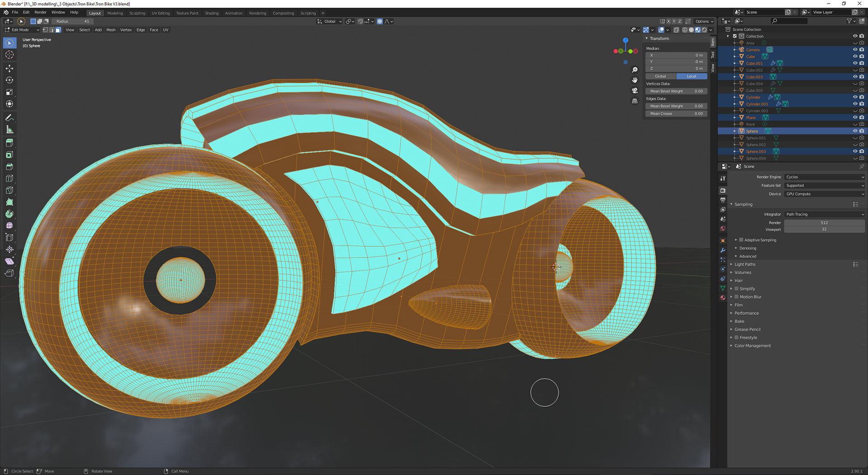
Task: Switch to the Shading workspace tab
Action: point(212,13)
